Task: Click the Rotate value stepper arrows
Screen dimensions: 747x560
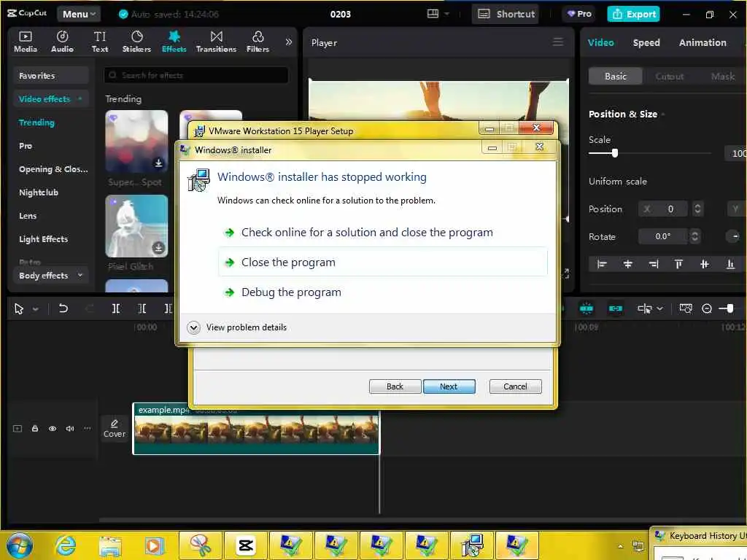Action: pos(694,236)
